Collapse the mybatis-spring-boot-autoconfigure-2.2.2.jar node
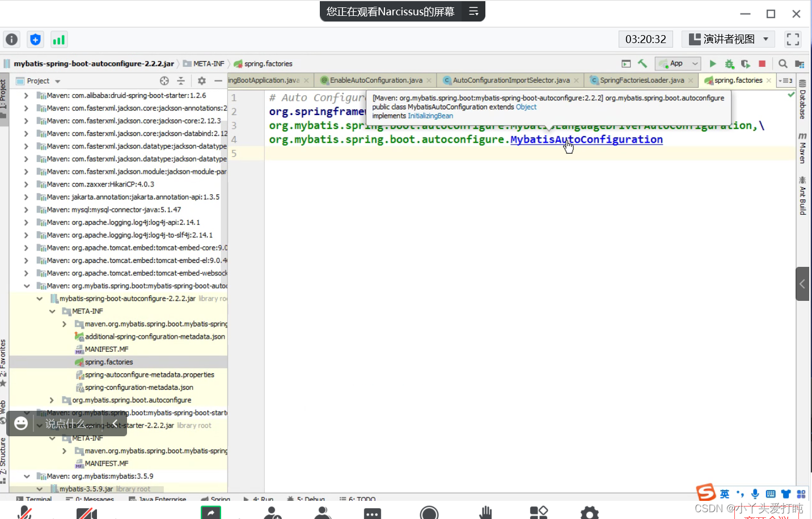The image size is (812, 519). (x=39, y=299)
